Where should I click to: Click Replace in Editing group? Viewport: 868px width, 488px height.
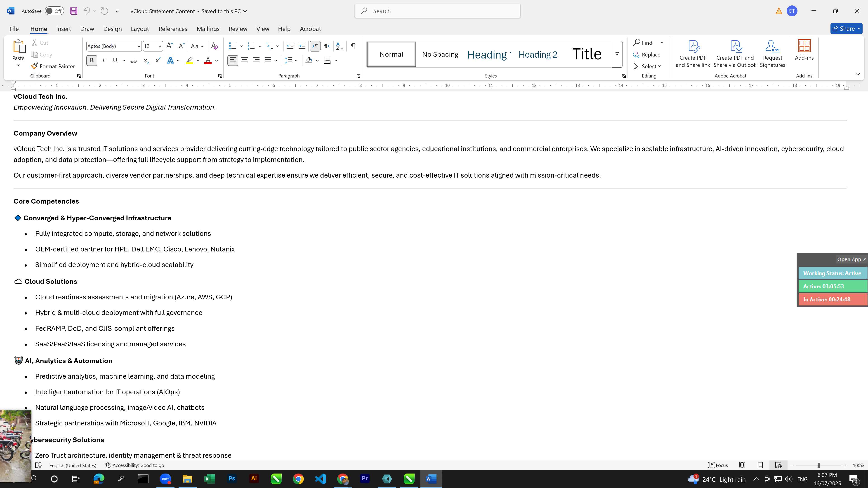(x=647, y=54)
